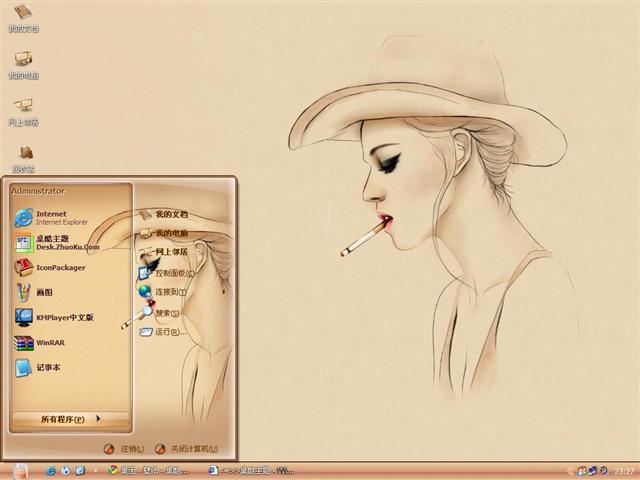Open 控制面板(C) control panel

[166, 273]
